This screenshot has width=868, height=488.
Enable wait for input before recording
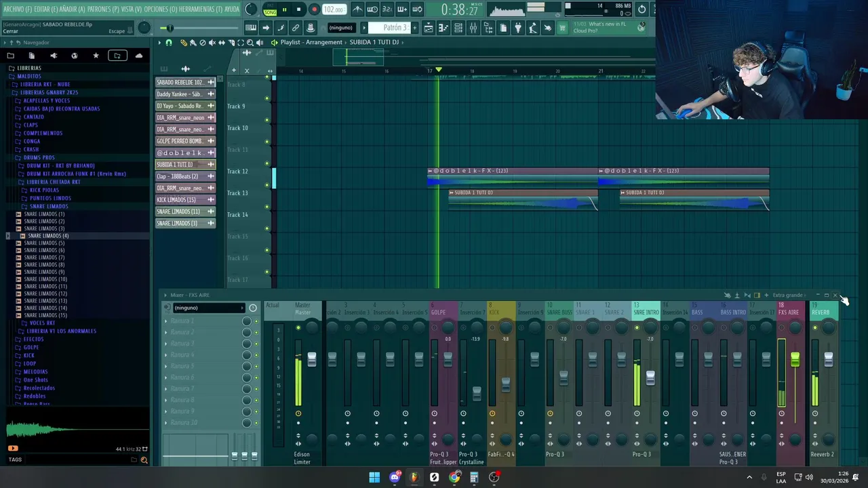(372, 9)
